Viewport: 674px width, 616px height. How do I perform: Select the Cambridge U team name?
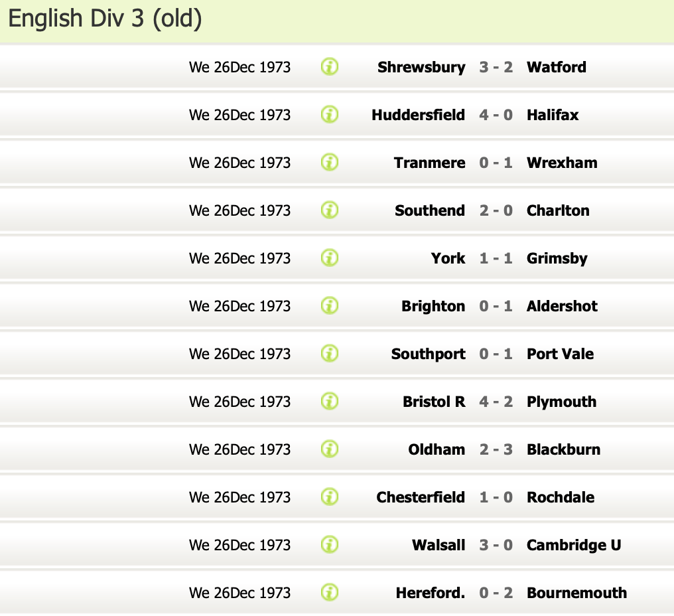tap(574, 545)
